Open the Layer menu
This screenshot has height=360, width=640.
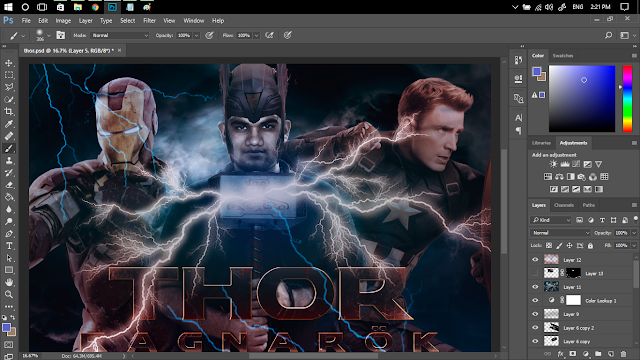pyautogui.click(x=86, y=21)
